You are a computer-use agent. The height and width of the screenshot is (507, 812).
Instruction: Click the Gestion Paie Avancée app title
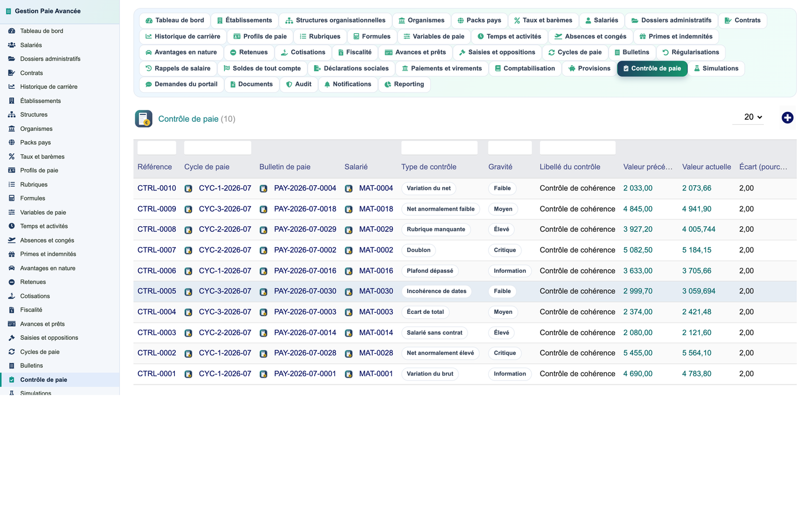point(48,11)
